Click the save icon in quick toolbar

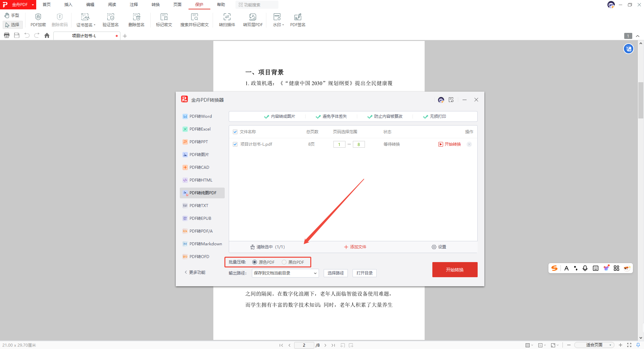point(17,35)
